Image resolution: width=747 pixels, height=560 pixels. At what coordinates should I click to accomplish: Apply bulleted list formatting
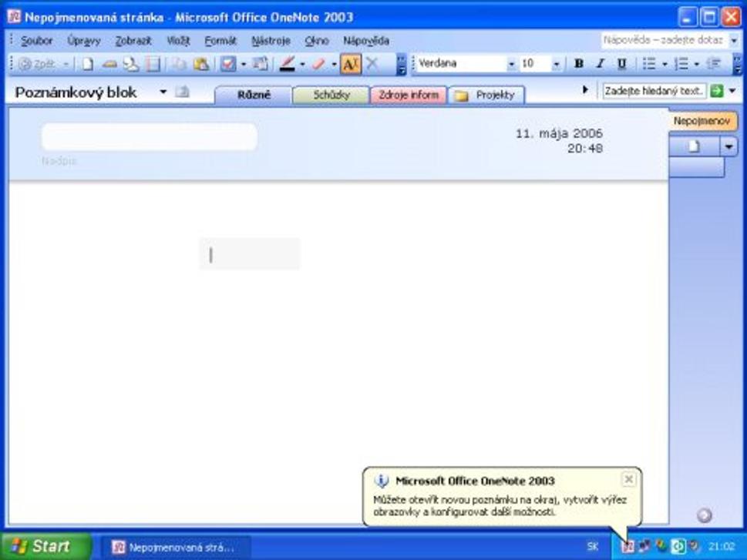click(649, 64)
